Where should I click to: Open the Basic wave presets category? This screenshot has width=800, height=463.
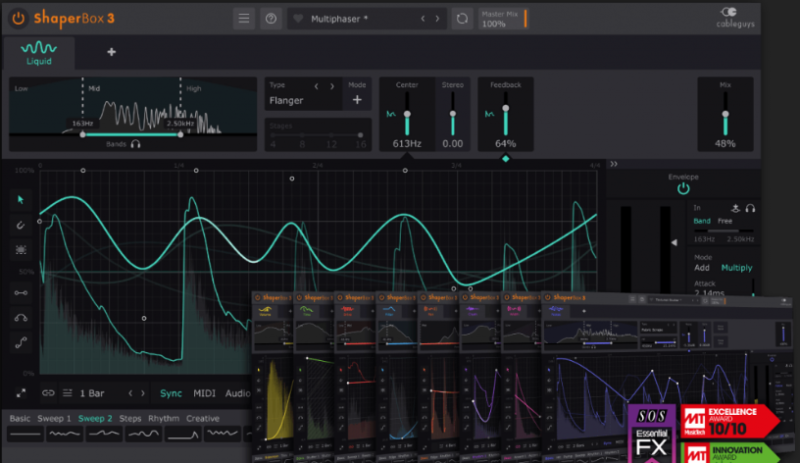(x=20, y=418)
